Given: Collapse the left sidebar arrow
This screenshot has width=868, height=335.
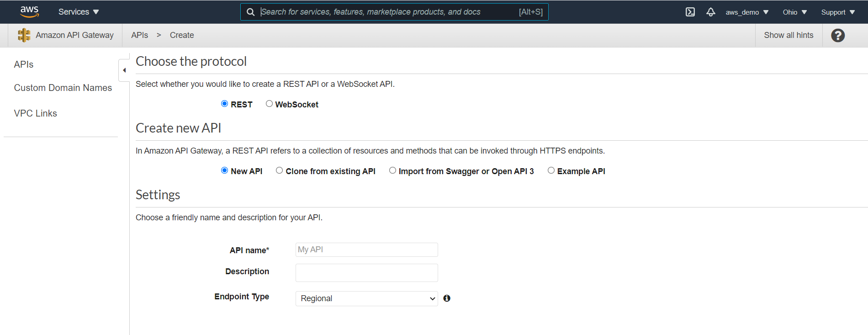Looking at the screenshot, I should 124,70.
